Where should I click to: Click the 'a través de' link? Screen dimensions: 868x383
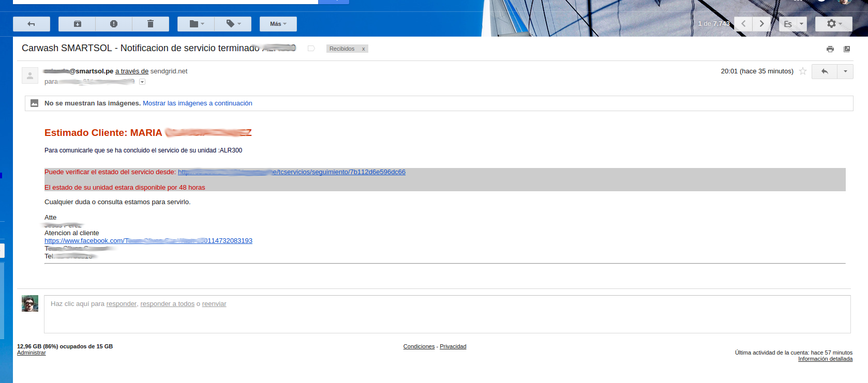[x=132, y=71]
